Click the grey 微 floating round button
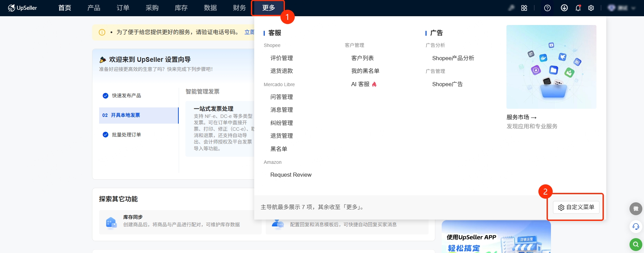Image resolution: width=644 pixels, height=253 pixels. 636,208
